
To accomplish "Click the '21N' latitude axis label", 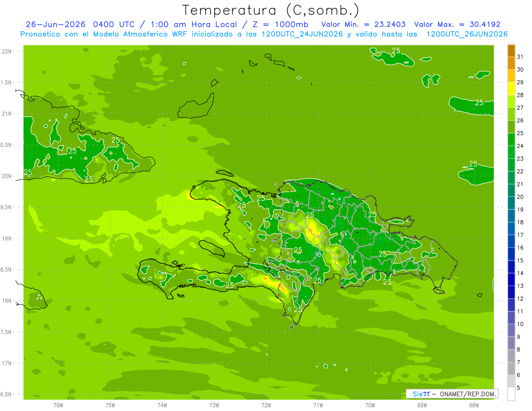I will pos(7,114).
